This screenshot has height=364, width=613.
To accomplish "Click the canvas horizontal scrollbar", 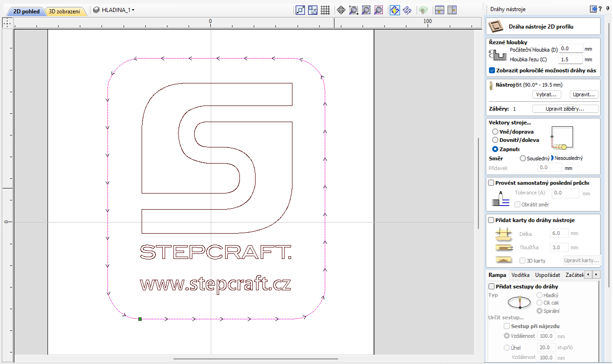I will (256, 359).
